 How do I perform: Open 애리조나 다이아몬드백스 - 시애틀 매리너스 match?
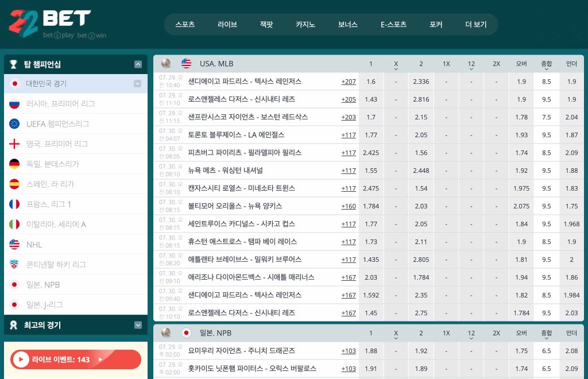click(x=252, y=277)
